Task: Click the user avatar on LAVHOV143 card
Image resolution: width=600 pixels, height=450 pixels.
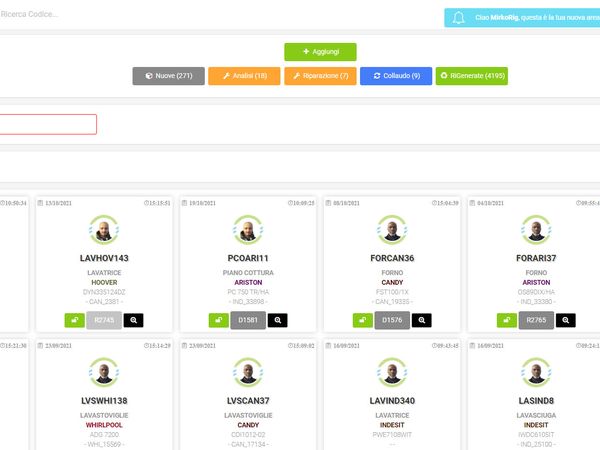Action: (x=104, y=230)
